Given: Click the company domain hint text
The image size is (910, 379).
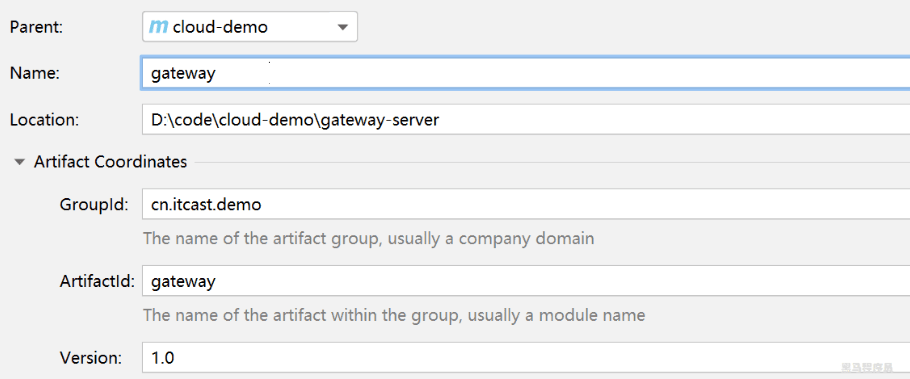Looking at the screenshot, I should pyautogui.click(x=369, y=238).
